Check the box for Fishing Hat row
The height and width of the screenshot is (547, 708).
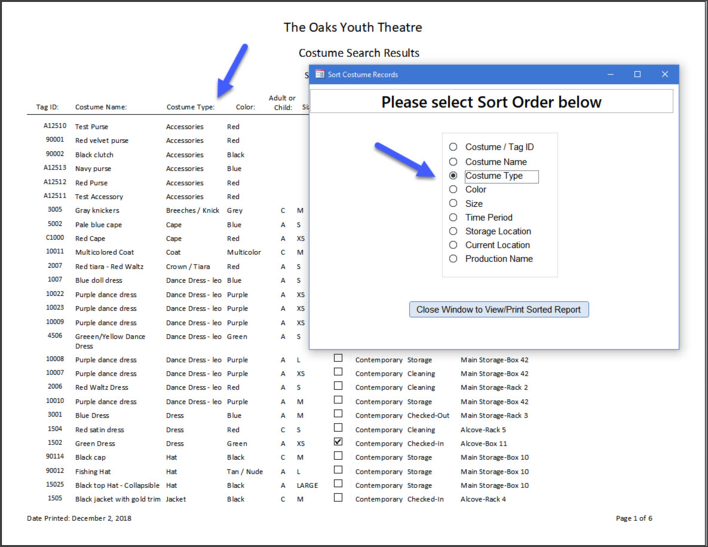338,470
